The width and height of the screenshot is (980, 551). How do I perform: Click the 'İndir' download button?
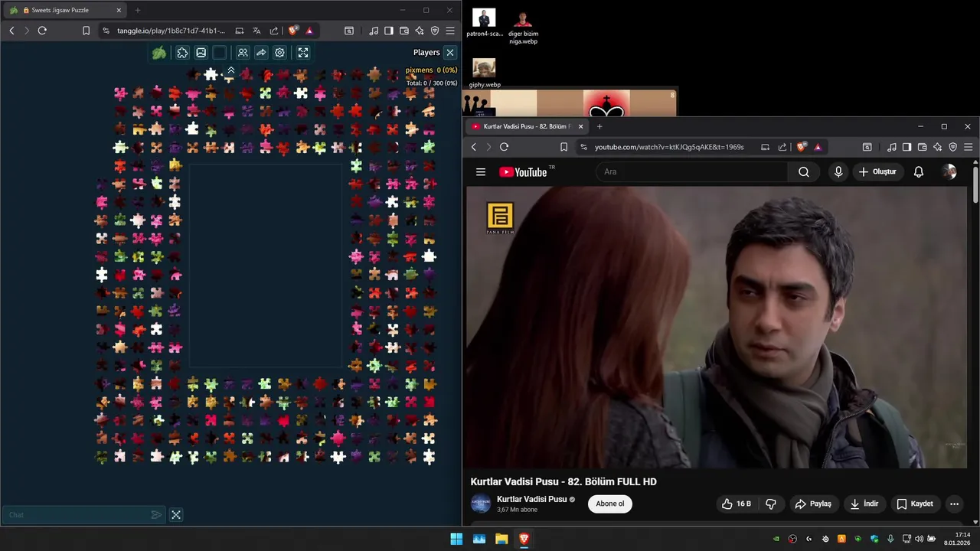[x=864, y=504]
